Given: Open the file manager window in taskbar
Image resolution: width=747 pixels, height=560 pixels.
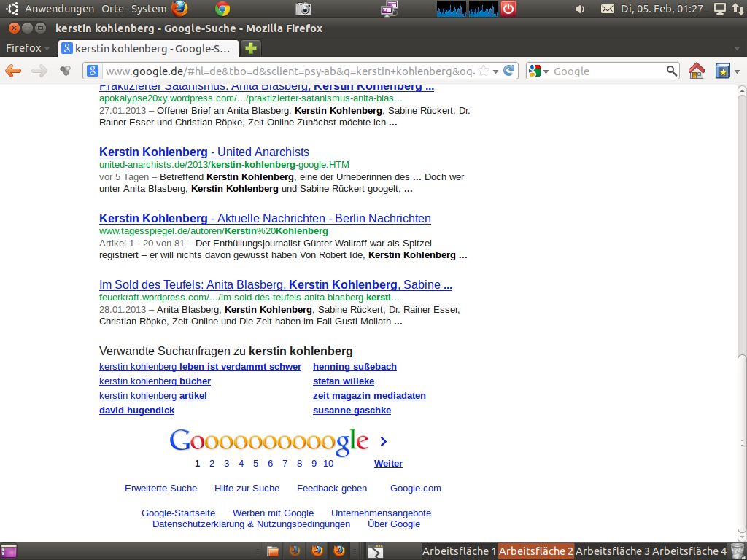Looking at the screenshot, I should pos(273,551).
